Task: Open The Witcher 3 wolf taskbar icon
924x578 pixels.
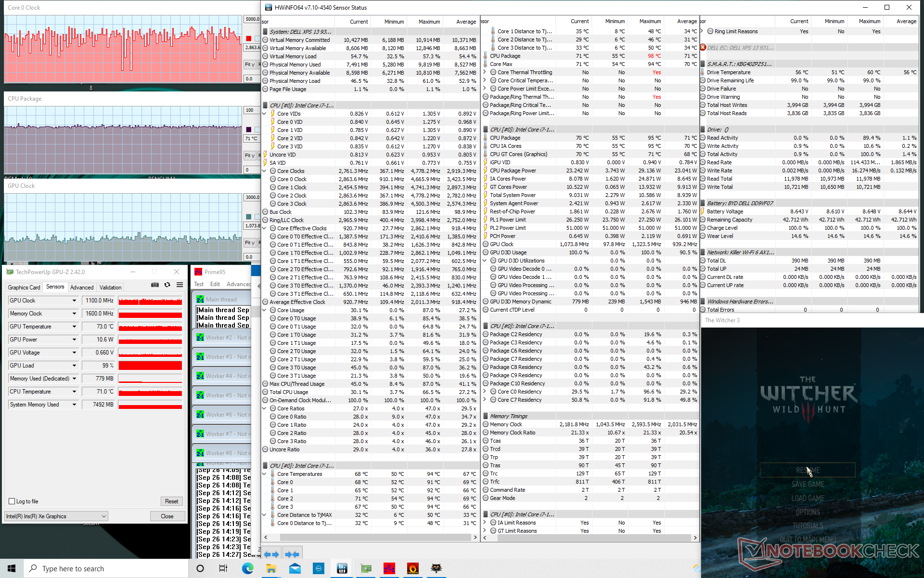Action: (x=436, y=568)
